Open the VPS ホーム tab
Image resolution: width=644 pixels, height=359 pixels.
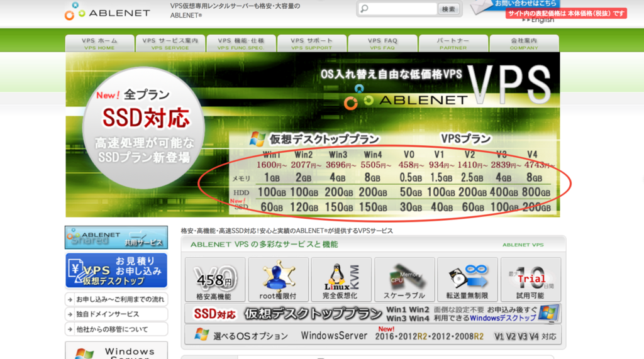tap(99, 43)
